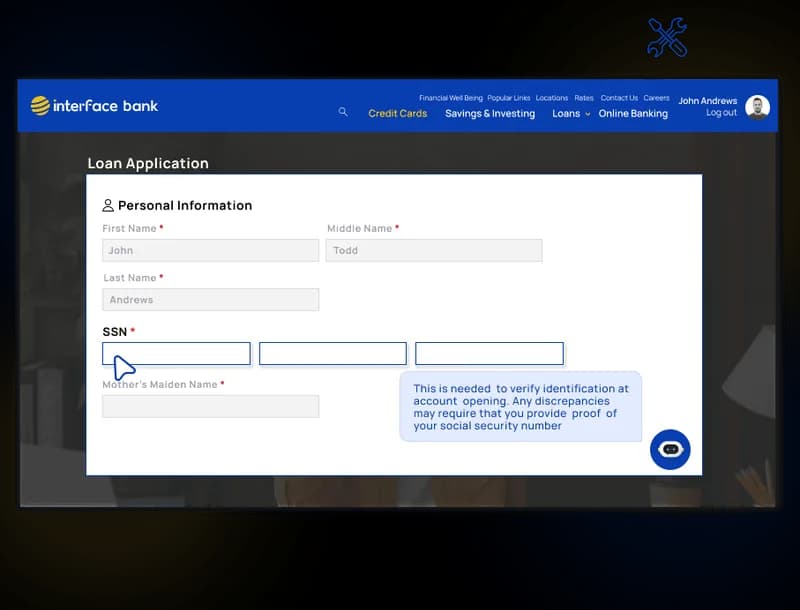Open Financial Well Being link
The image size is (800, 610).
451,98
